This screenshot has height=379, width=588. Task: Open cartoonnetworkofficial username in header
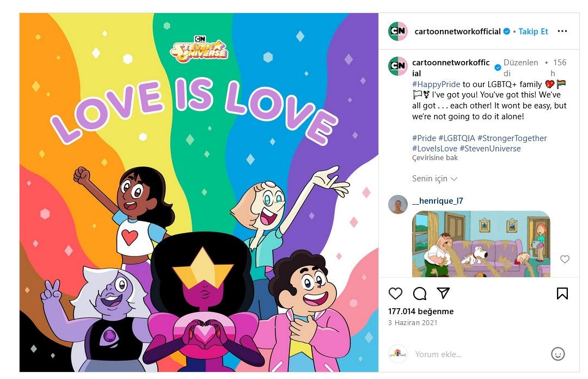point(457,32)
